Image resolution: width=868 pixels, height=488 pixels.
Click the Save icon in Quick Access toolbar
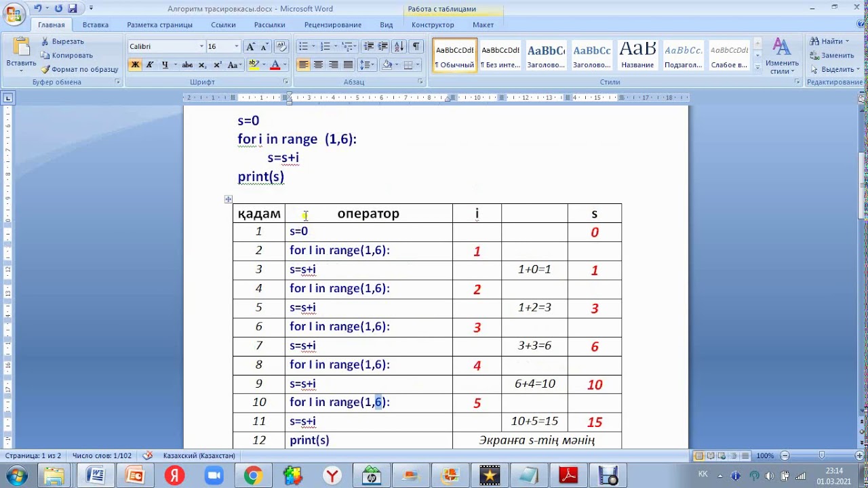[73, 8]
